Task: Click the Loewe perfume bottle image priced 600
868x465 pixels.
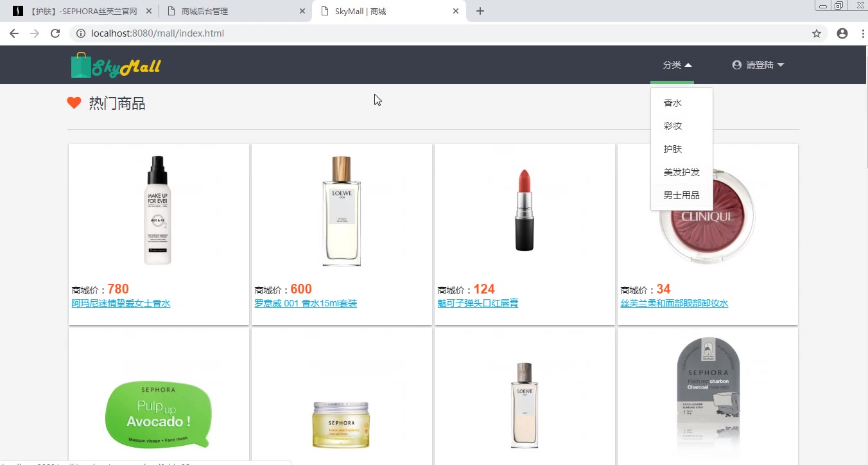Action: [342, 211]
